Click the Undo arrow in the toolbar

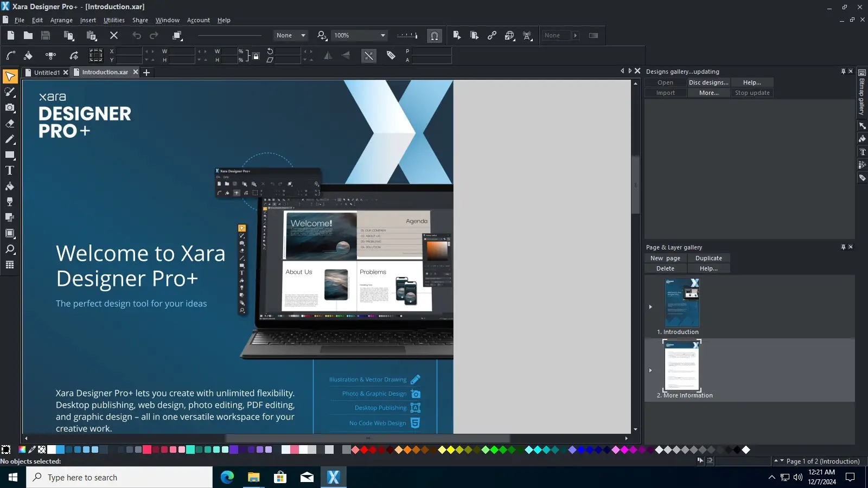coord(137,36)
